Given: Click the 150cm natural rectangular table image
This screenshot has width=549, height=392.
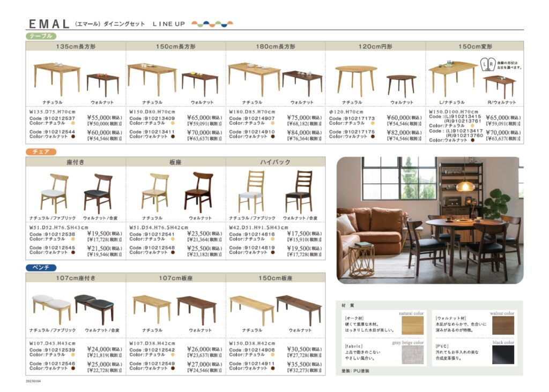Looking at the screenshot, I should click(152, 79).
